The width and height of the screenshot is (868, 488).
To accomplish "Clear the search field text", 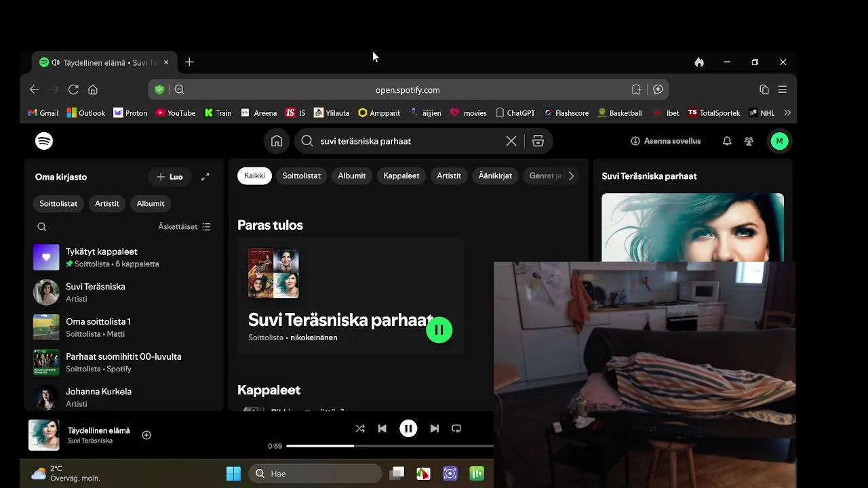I will point(511,141).
